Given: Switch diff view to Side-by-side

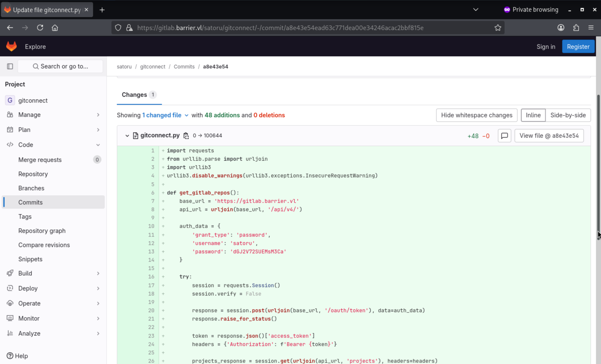Looking at the screenshot, I should click(568, 115).
